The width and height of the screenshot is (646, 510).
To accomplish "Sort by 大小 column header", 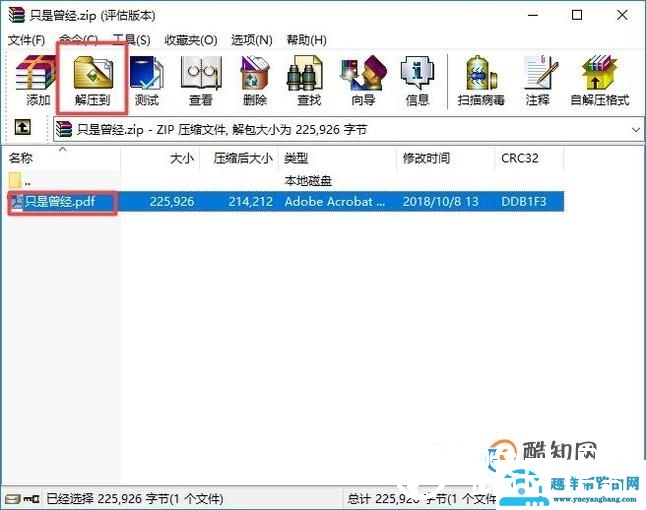I will click(x=160, y=158).
